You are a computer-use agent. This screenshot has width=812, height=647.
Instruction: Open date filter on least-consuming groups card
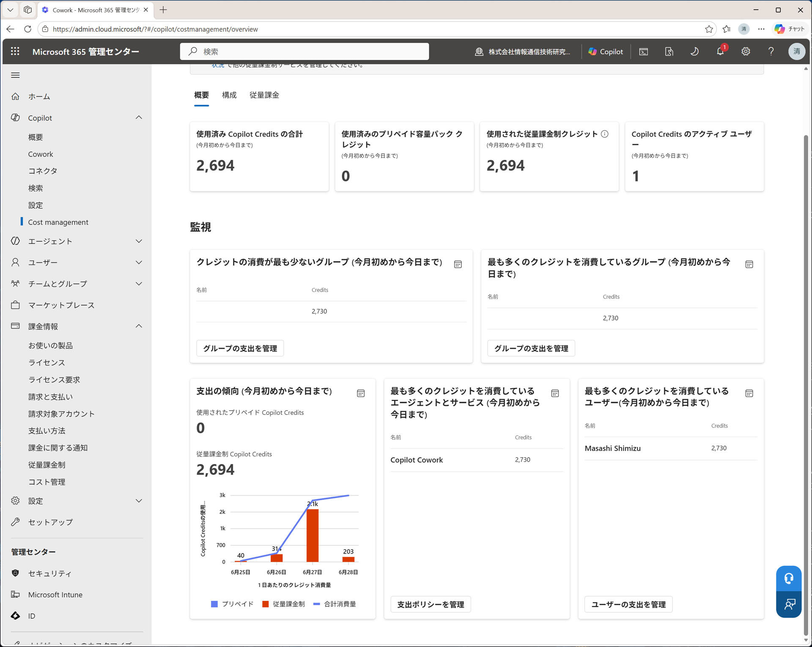(x=458, y=264)
